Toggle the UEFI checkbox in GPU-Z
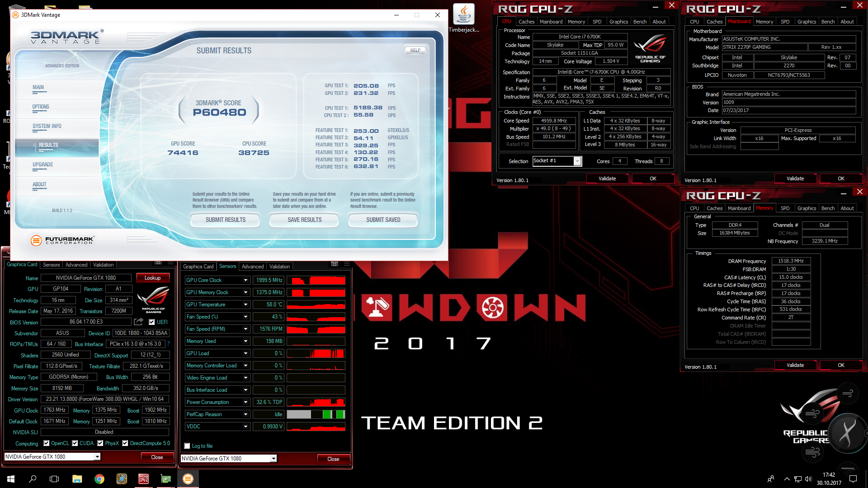 152,322
